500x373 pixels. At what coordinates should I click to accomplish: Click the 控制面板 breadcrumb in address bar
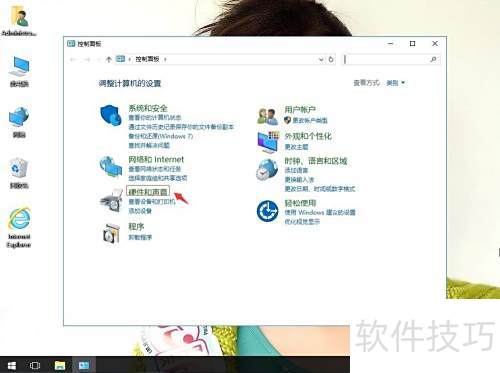(x=147, y=59)
